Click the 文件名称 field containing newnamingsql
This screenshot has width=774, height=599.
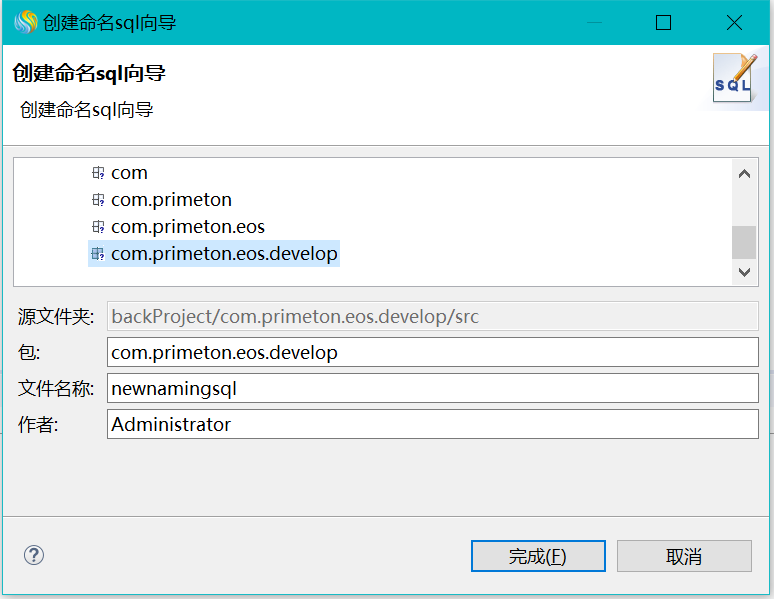[432, 388]
